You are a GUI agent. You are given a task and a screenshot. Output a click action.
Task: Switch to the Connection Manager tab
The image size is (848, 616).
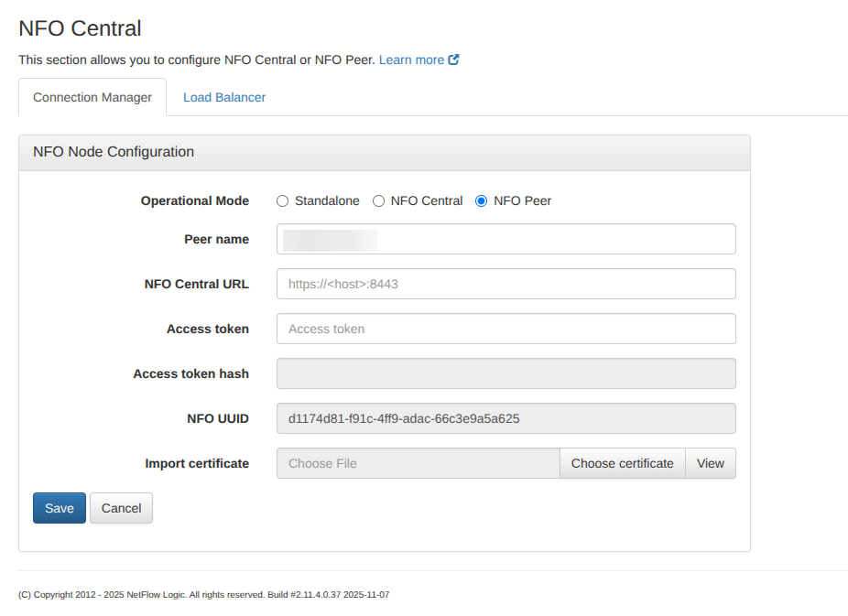point(92,97)
